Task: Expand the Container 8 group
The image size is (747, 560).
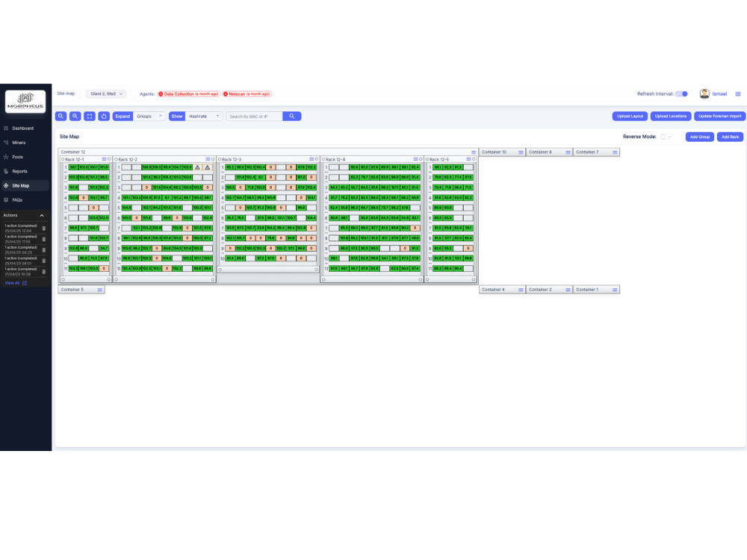Action: [x=549, y=152]
